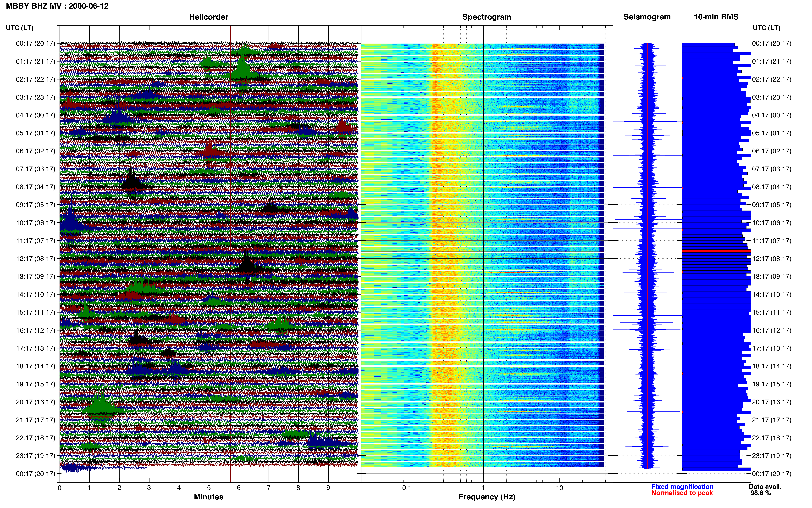Image resolution: width=812 pixels, height=508 pixels.
Task: Click tick '4' on the Minutes axis
Action: (x=179, y=488)
